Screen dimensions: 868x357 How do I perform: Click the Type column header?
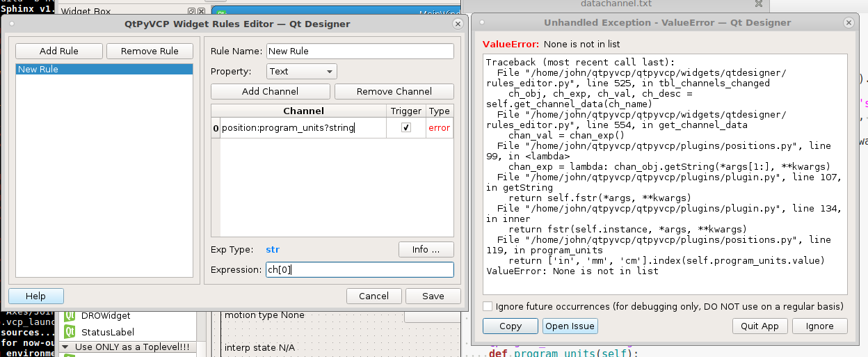(440, 111)
